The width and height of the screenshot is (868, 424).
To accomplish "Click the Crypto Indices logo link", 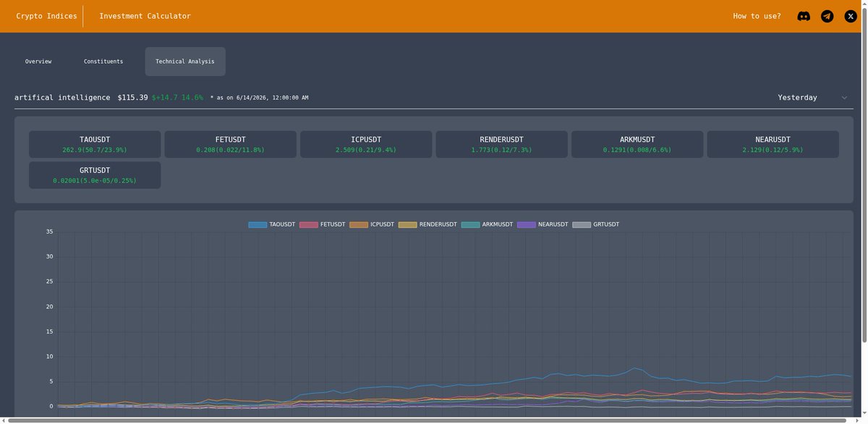I will pos(46,16).
